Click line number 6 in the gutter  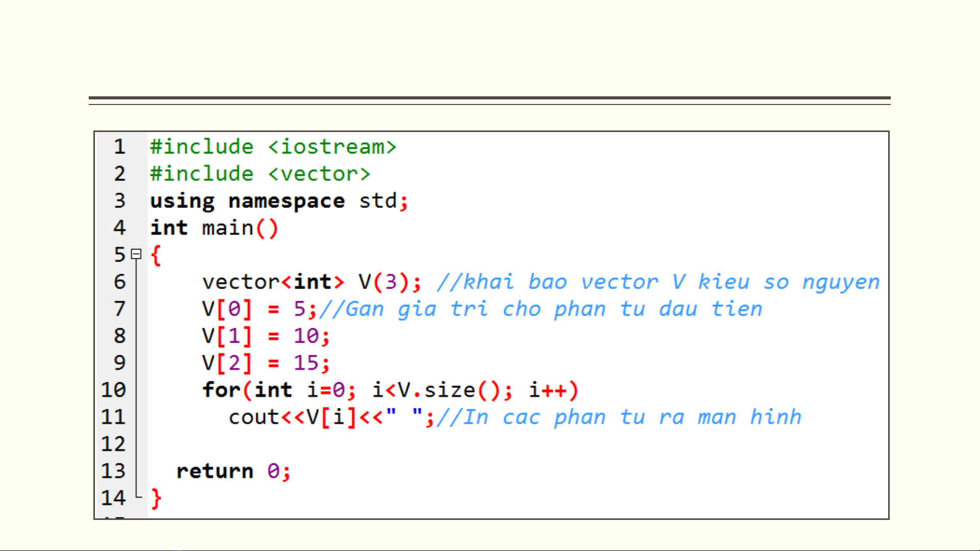119,282
